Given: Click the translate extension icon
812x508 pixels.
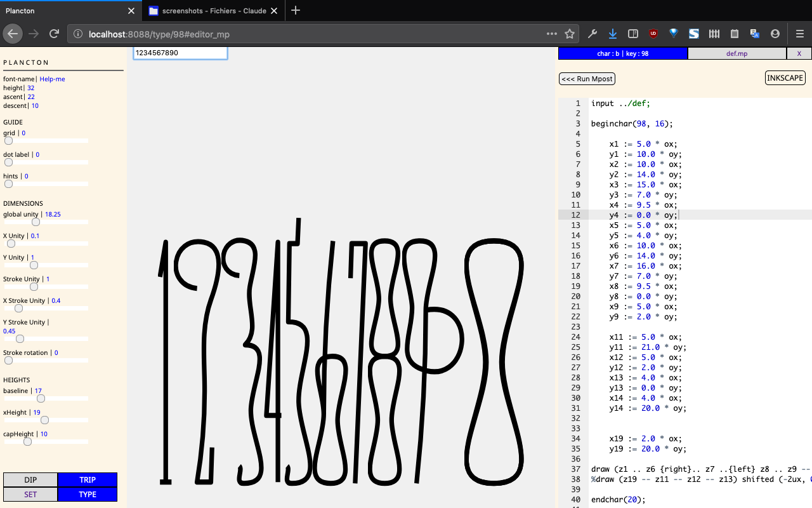Looking at the screenshot, I should 754,34.
